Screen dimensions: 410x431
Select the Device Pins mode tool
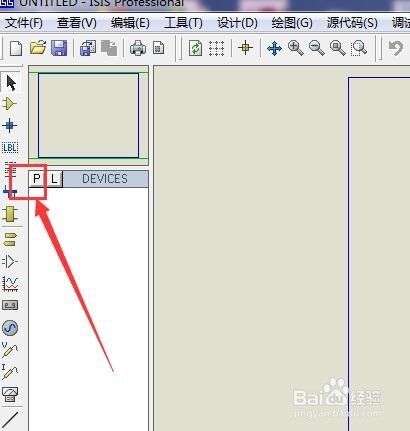tap(10, 262)
